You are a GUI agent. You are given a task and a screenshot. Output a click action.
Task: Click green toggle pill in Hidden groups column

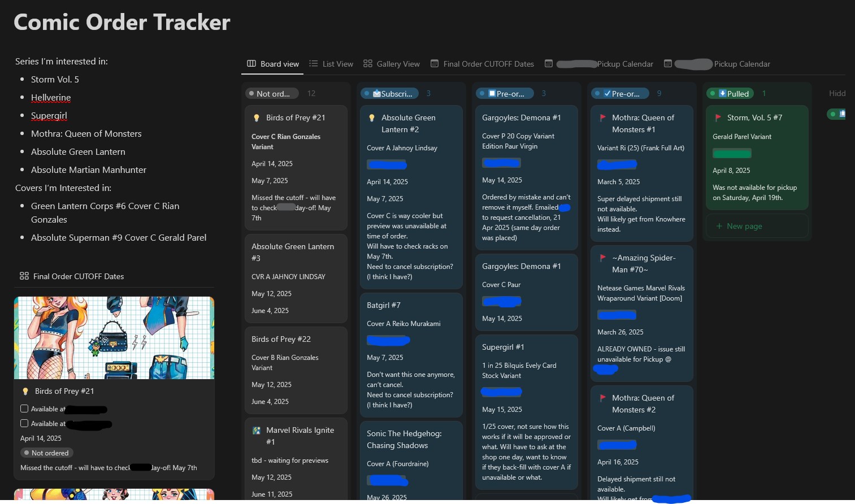click(836, 114)
